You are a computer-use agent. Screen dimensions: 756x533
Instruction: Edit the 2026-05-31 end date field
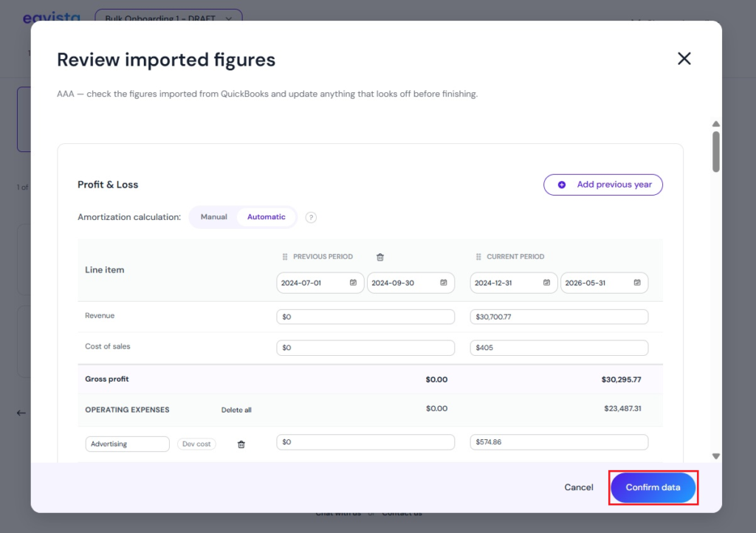(604, 283)
